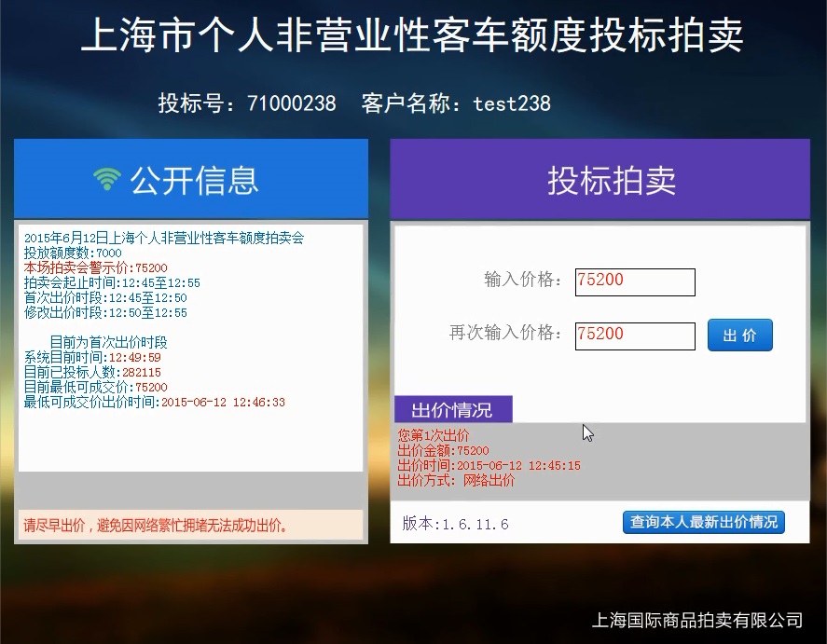Click the 投放额度数:7000 line
827x644 pixels.
click(x=73, y=253)
